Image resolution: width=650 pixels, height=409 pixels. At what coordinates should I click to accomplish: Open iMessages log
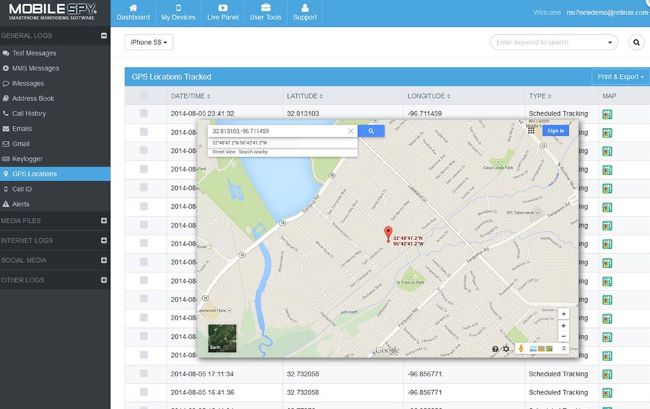point(28,83)
